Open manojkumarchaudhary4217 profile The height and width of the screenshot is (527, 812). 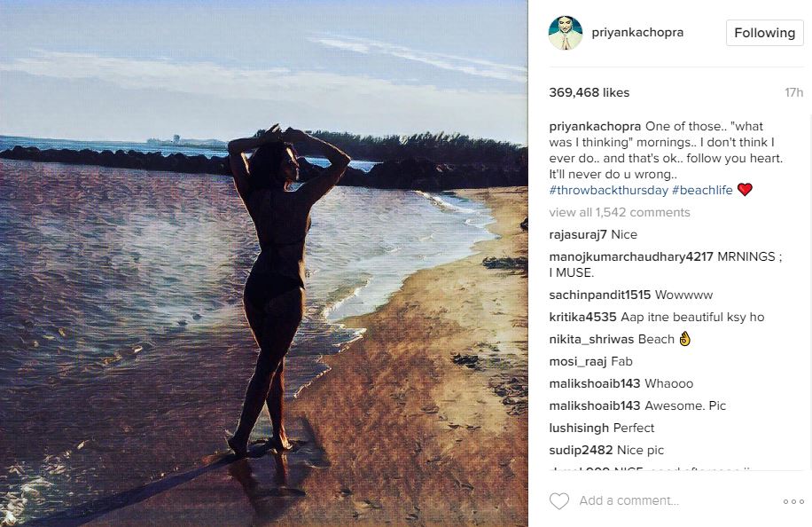[x=631, y=257]
